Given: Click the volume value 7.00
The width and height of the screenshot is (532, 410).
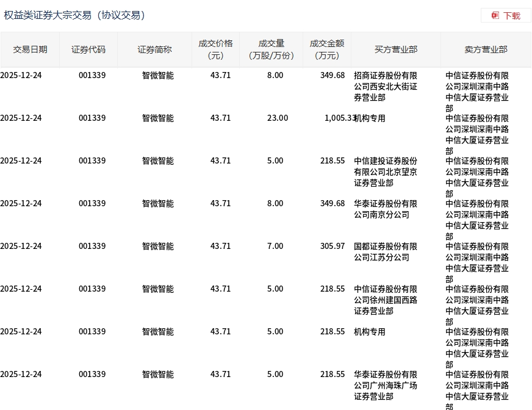Looking at the screenshot, I should pos(275,246).
